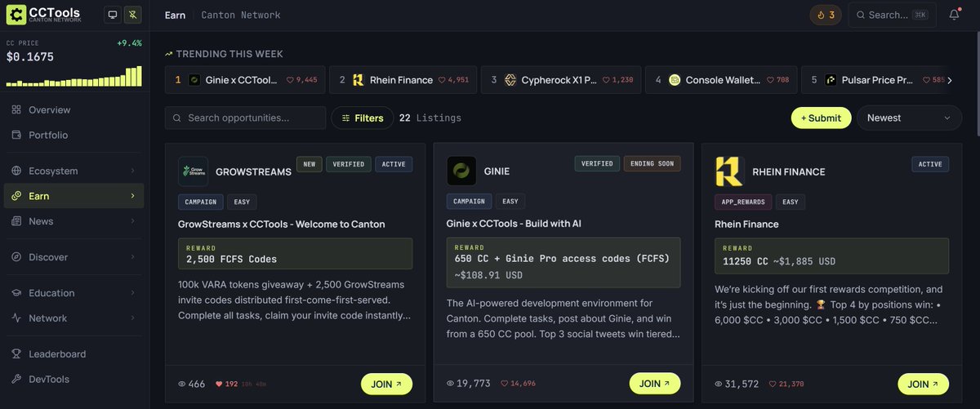Expand the Education submenu chevron

tap(132, 293)
